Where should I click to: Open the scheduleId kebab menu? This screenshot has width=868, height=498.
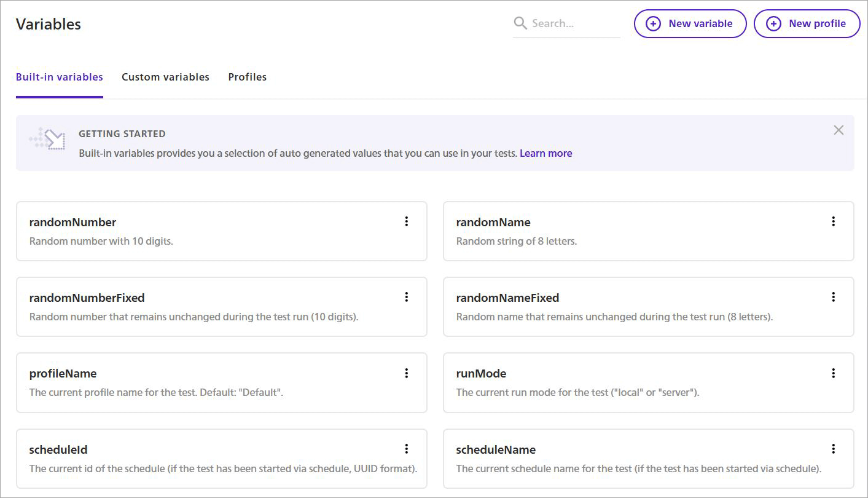406,449
